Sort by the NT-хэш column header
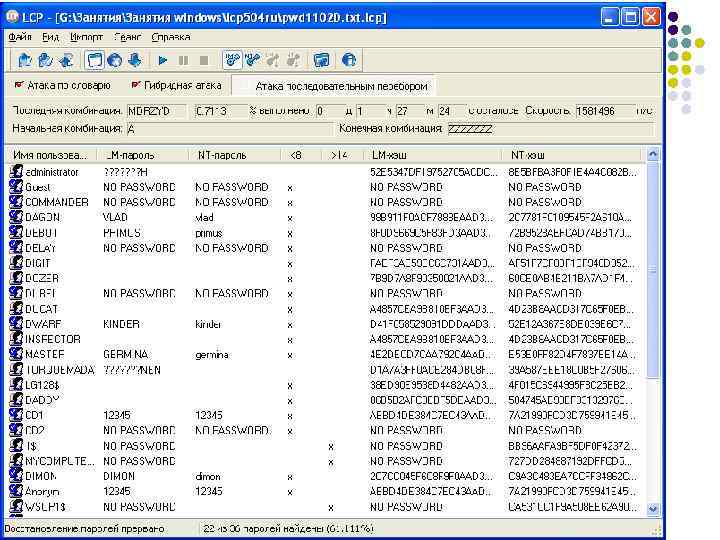Screen dimensions: 720x540 point(527,155)
